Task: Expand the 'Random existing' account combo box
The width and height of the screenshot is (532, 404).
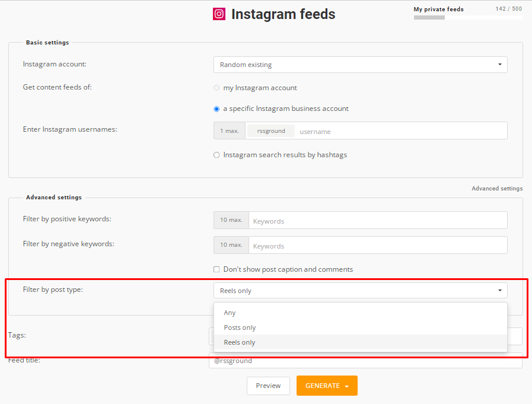Action: pyautogui.click(x=361, y=65)
